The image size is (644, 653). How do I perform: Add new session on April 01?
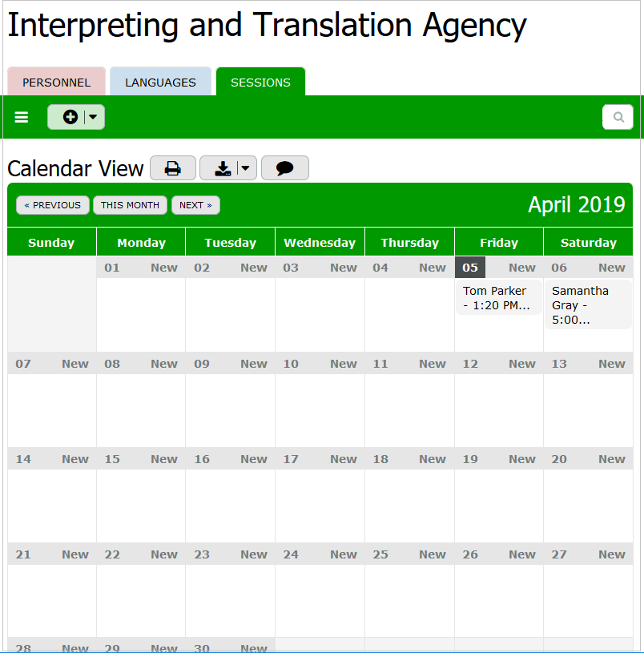(164, 268)
